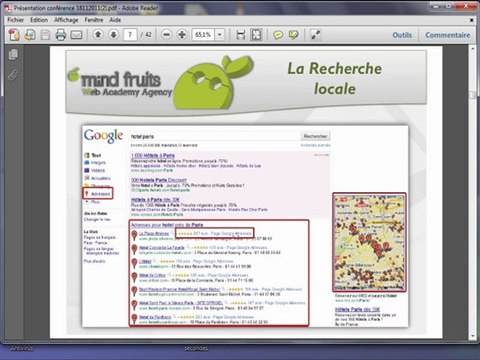
Task: Open the attachments paperclip side panel
Action: (x=13, y=75)
